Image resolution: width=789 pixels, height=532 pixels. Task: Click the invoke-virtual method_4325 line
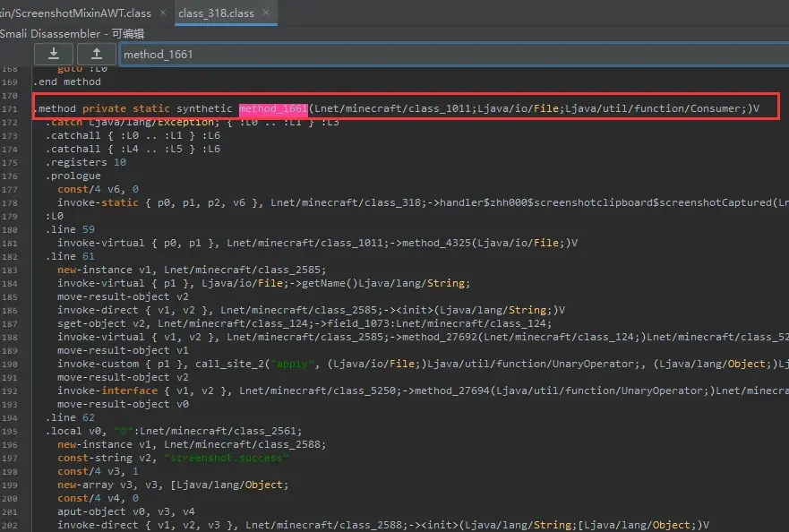click(318, 243)
